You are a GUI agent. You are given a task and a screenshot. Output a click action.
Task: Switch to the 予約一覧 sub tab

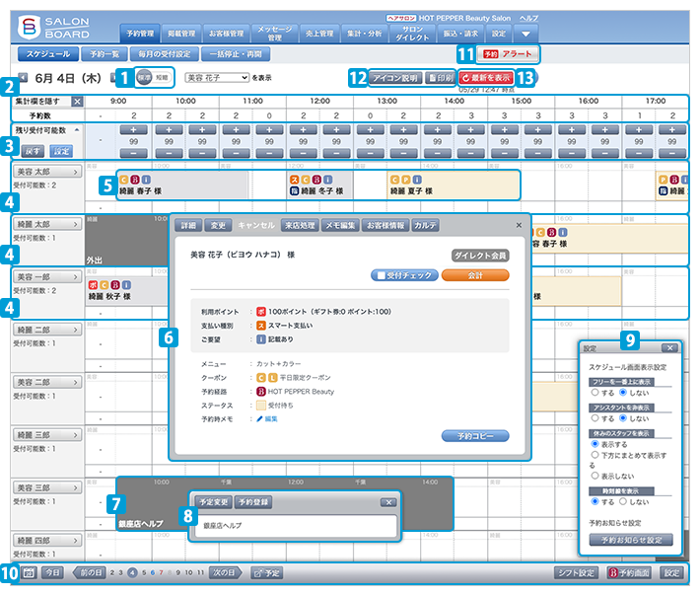coord(105,54)
